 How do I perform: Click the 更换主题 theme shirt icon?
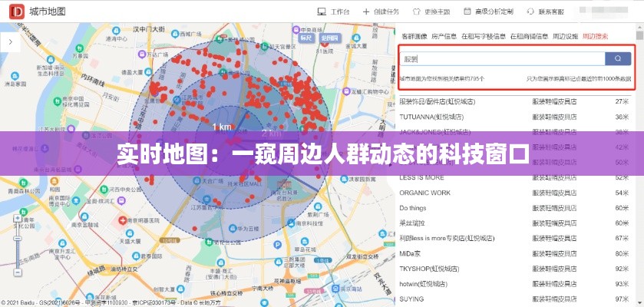pyautogui.click(x=417, y=12)
